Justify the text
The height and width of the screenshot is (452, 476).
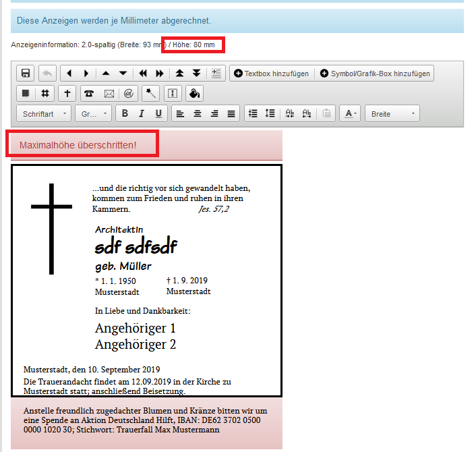click(231, 113)
